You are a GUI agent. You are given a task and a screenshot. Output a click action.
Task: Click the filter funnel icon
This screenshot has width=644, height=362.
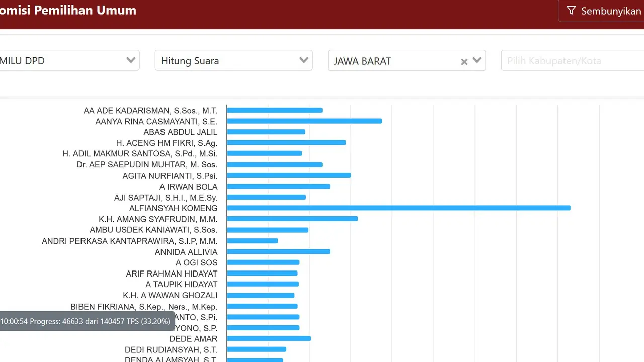click(x=571, y=11)
